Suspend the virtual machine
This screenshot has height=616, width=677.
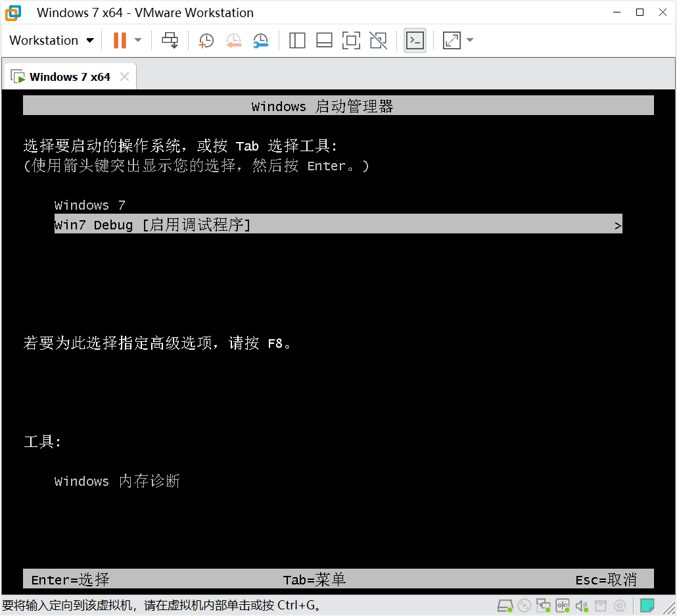[x=122, y=40]
